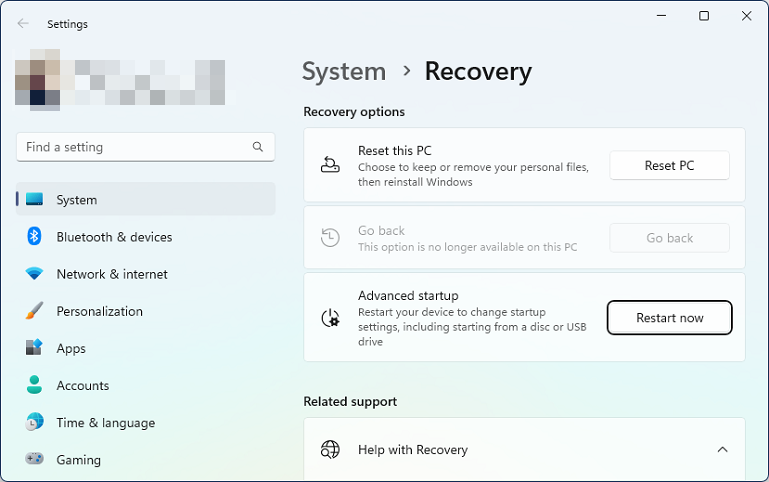Click the Personalization paintbrush icon
The image size is (769, 482).
coord(34,310)
